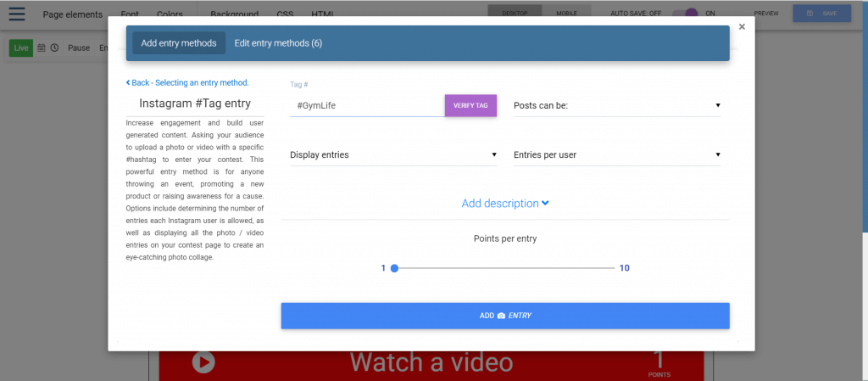The width and height of the screenshot is (868, 381).
Task: Open the hamburger main menu
Action: [x=17, y=14]
